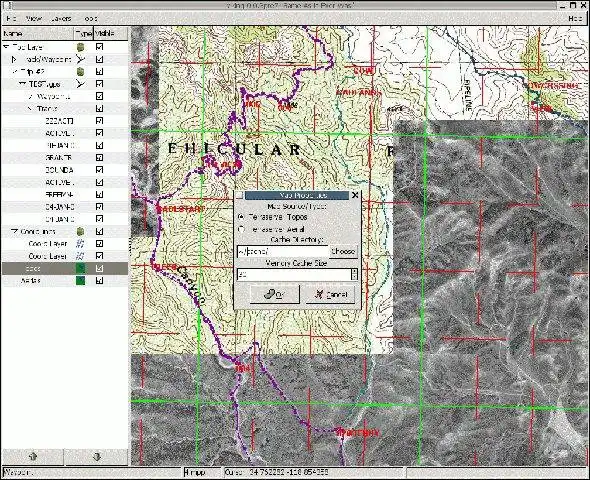Toggle visibility of Tracks/Waypoints layer
The height and width of the screenshot is (480, 590).
(x=99, y=59)
